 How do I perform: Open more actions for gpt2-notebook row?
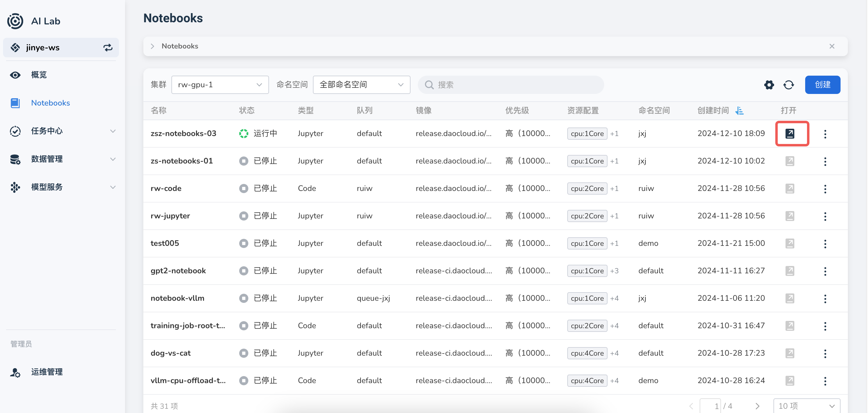tap(825, 271)
